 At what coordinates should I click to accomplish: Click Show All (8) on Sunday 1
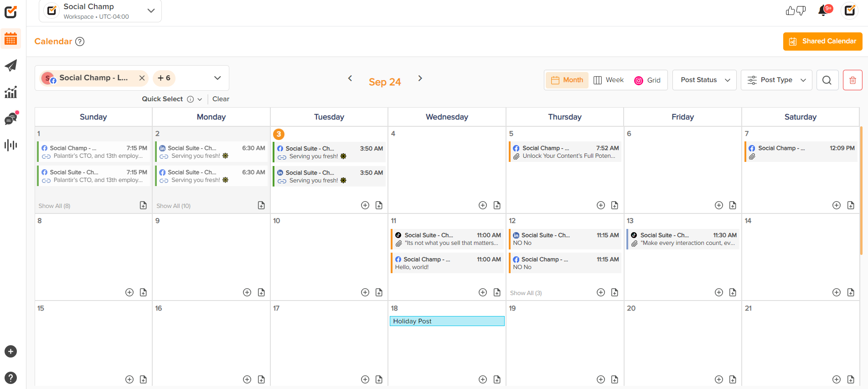[x=54, y=206]
